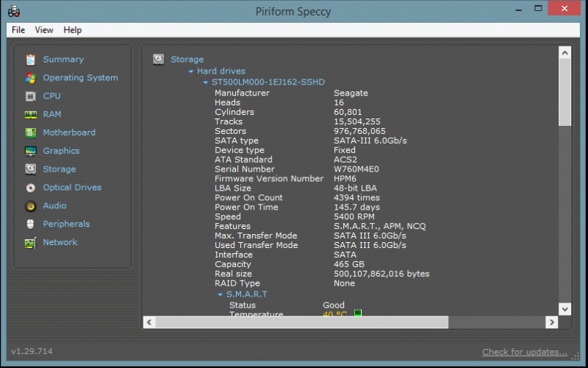Select the Manufacturer value Seagate
The height and width of the screenshot is (368, 588).
coord(351,93)
